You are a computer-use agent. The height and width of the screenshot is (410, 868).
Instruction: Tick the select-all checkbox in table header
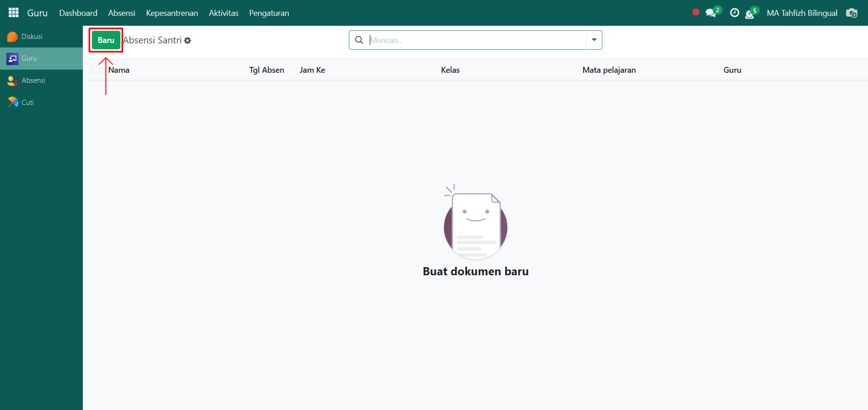coord(95,70)
